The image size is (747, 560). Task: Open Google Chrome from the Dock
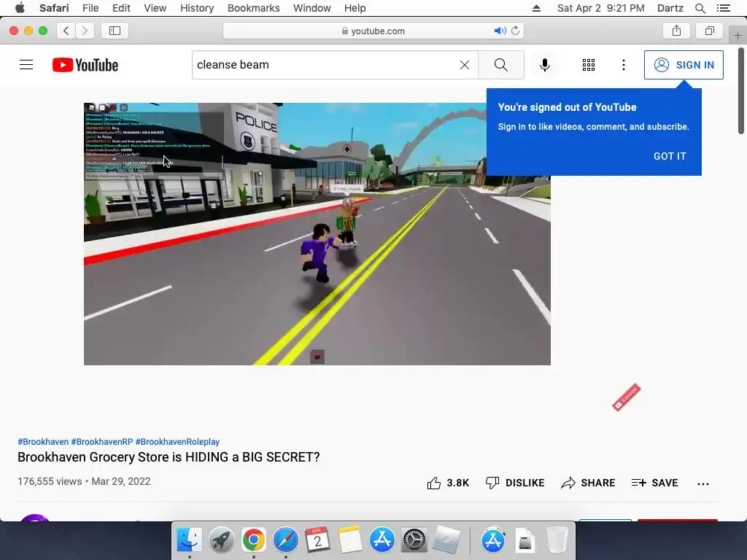pyautogui.click(x=253, y=540)
